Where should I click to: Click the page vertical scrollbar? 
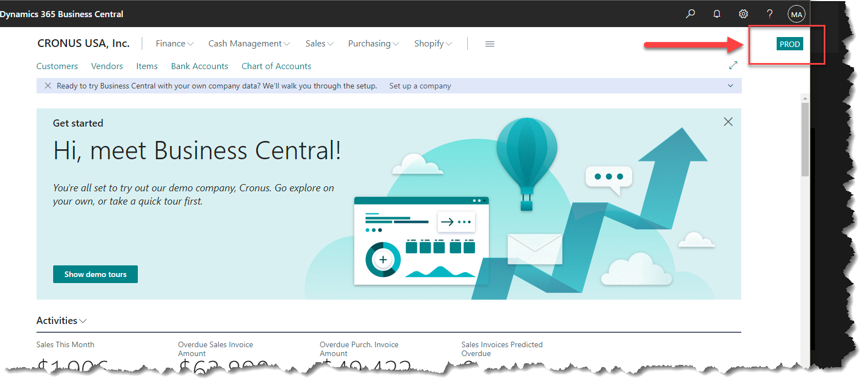click(805, 139)
